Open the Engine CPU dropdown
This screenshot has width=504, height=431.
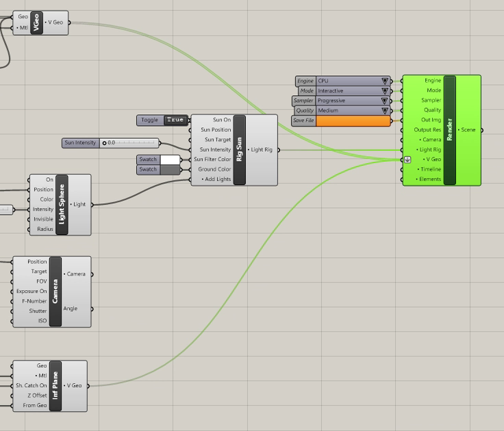353,81
